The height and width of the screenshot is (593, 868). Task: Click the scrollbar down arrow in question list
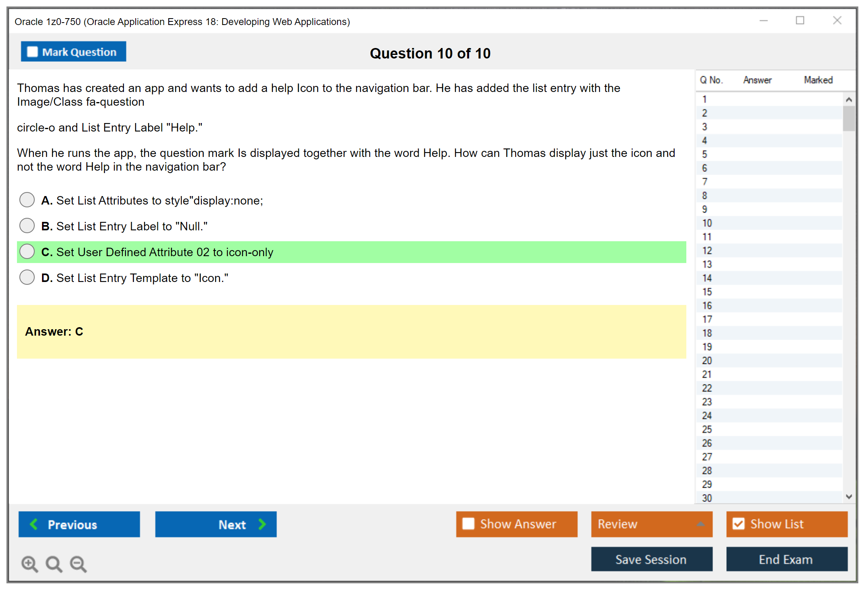pos(849,497)
